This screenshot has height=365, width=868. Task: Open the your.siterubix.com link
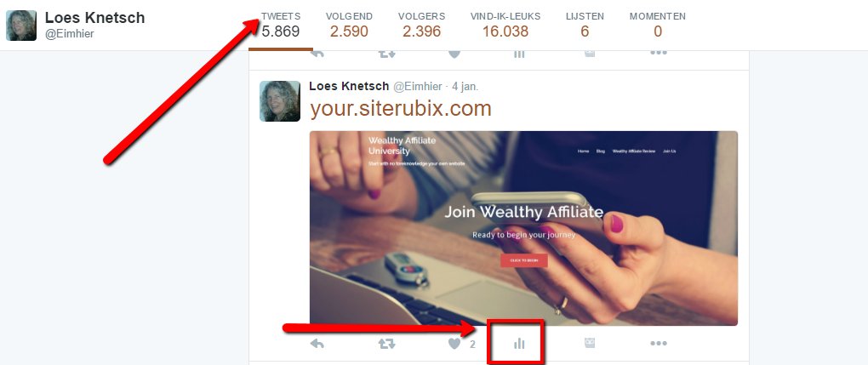[401, 109]
